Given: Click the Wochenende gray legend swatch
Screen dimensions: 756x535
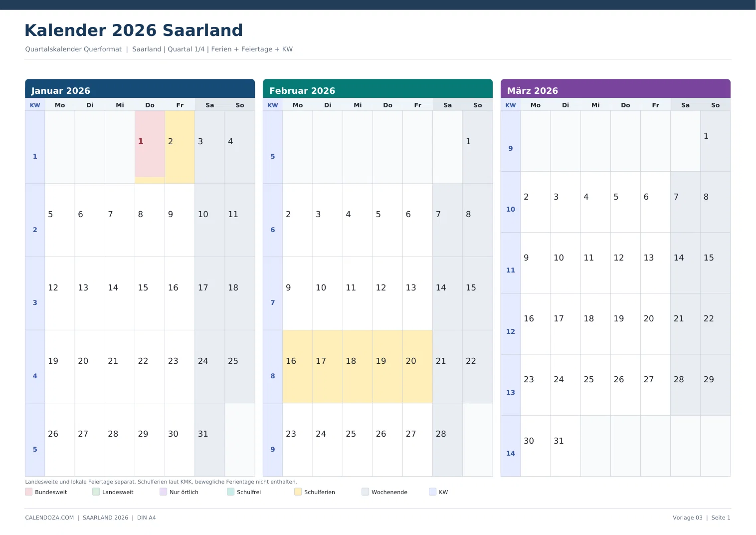Looking at the screenshot, I should (x=366, y=492).
